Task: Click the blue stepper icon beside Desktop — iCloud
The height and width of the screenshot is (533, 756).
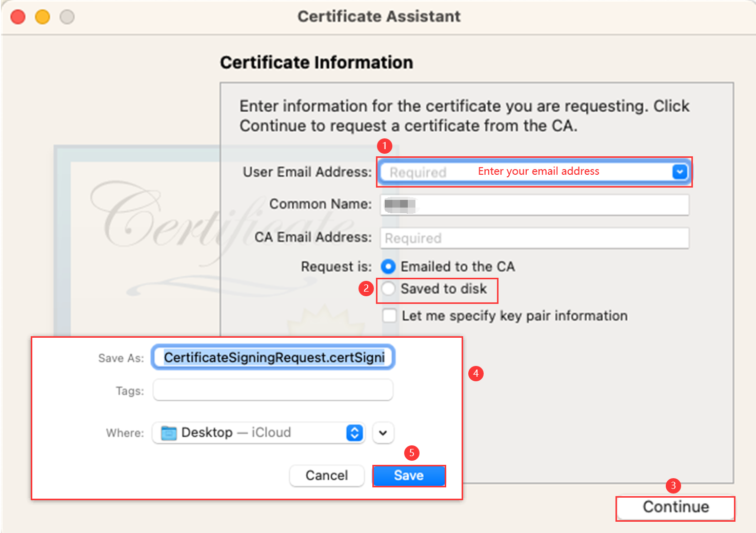Action: tap(353, 433)
